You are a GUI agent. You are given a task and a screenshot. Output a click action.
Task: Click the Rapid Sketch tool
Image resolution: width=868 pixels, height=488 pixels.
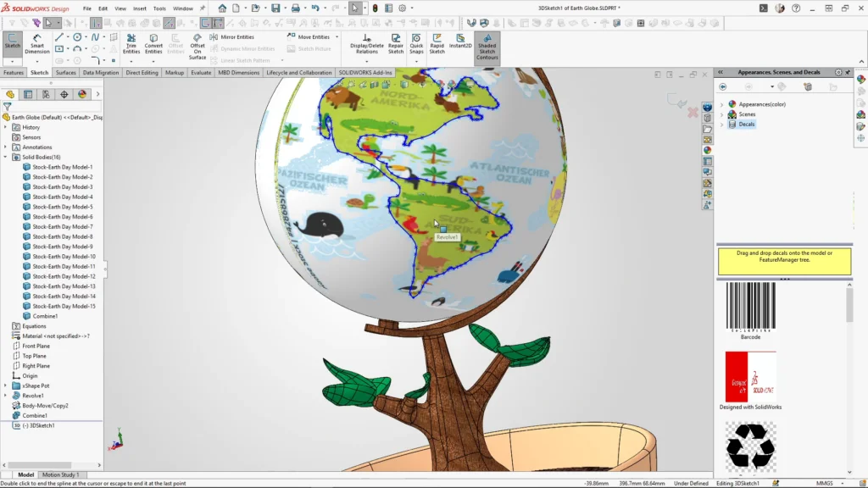point(437,44)
